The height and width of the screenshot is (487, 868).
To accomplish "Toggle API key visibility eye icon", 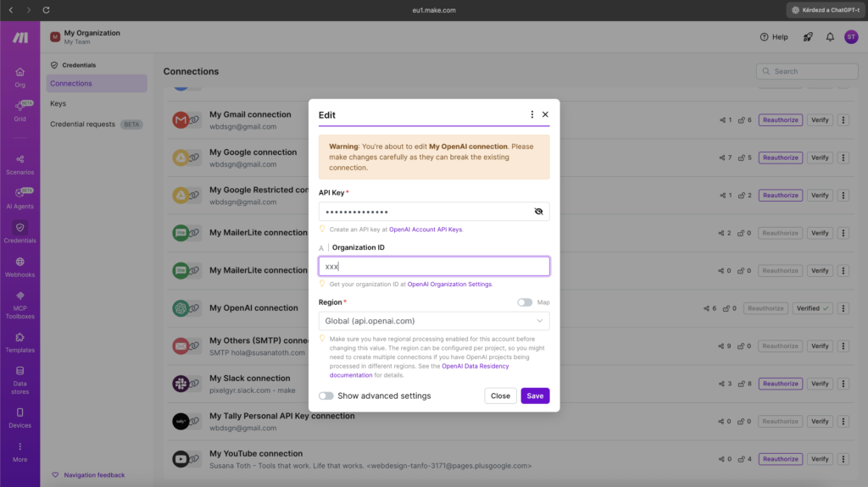I will coord(538,212).
